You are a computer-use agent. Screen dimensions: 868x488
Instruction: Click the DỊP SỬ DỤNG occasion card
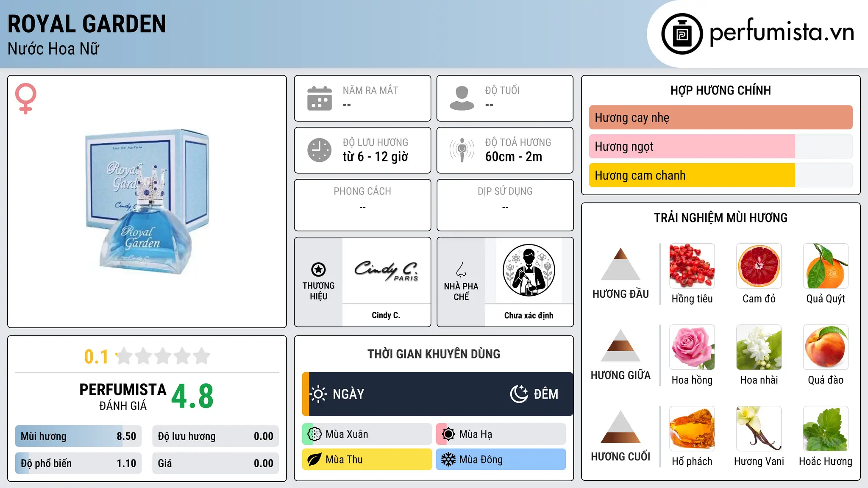[x=505, y=205]
